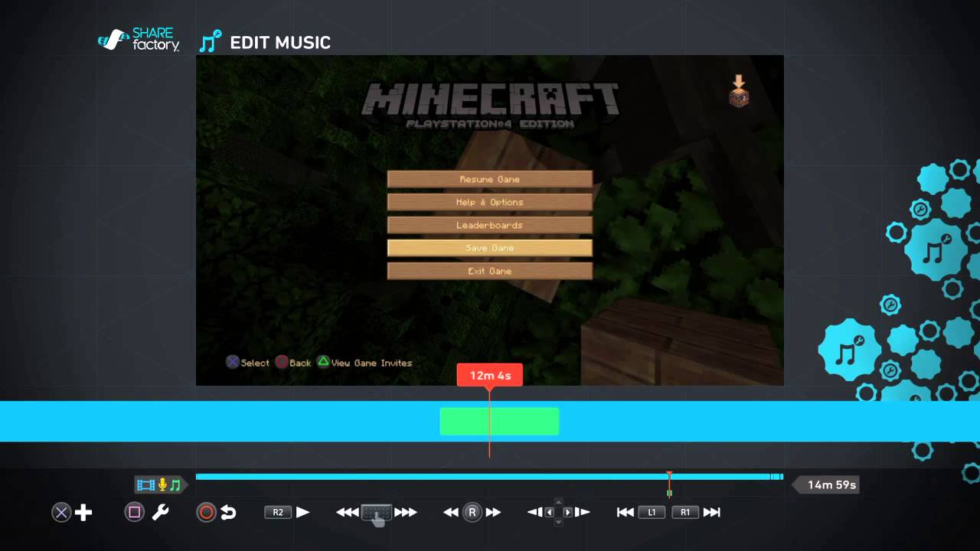Click the D-pad left button icon
The image size is (980, 551).
(549, 513)
